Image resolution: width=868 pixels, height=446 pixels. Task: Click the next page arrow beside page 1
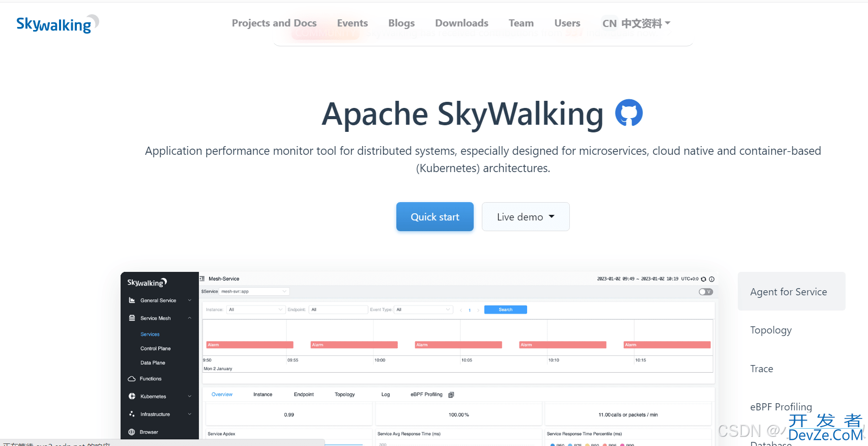pos(478,310)
